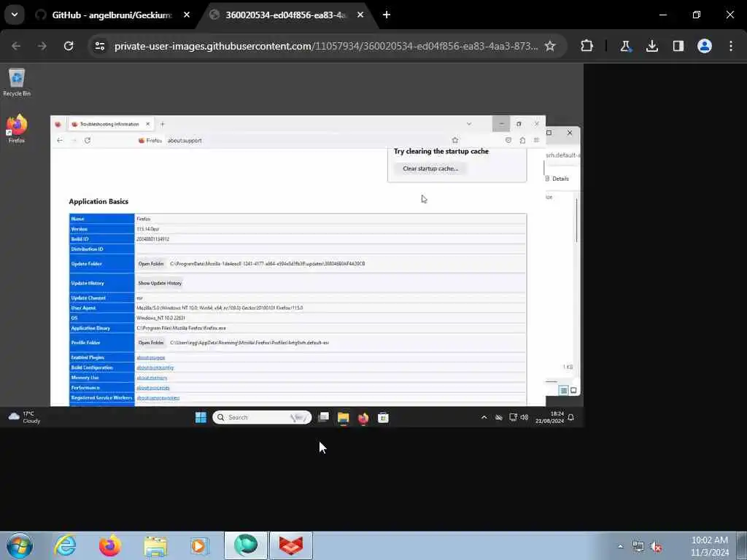Viewport: 747px width, 560px height.
Task: Go back using browser back arrow
Action: [x=16, y=46]
